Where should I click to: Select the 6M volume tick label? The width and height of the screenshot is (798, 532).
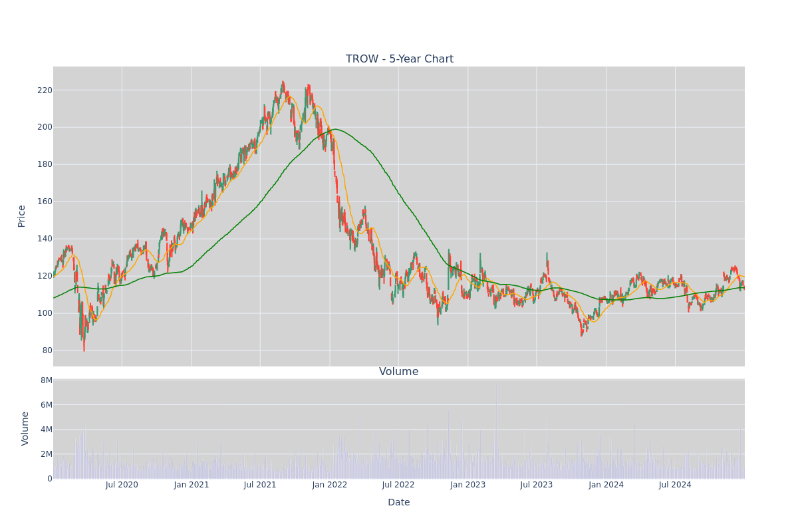pyautogui.click(x=47, y=405)
